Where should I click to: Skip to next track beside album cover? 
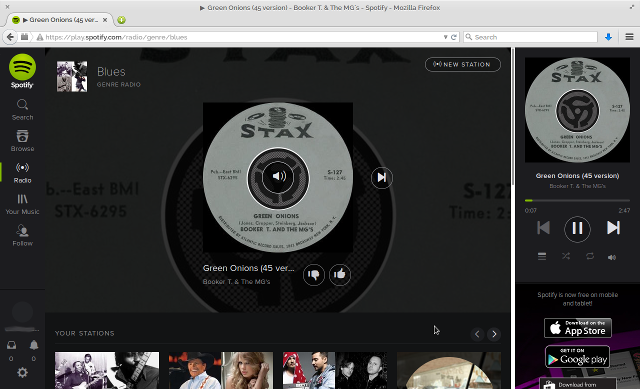click(382, 178)
